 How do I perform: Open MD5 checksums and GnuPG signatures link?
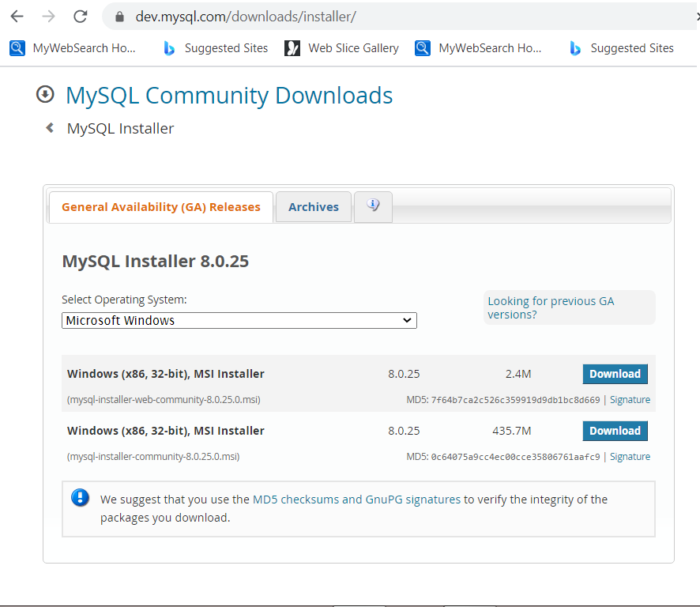tap(356, 500)
